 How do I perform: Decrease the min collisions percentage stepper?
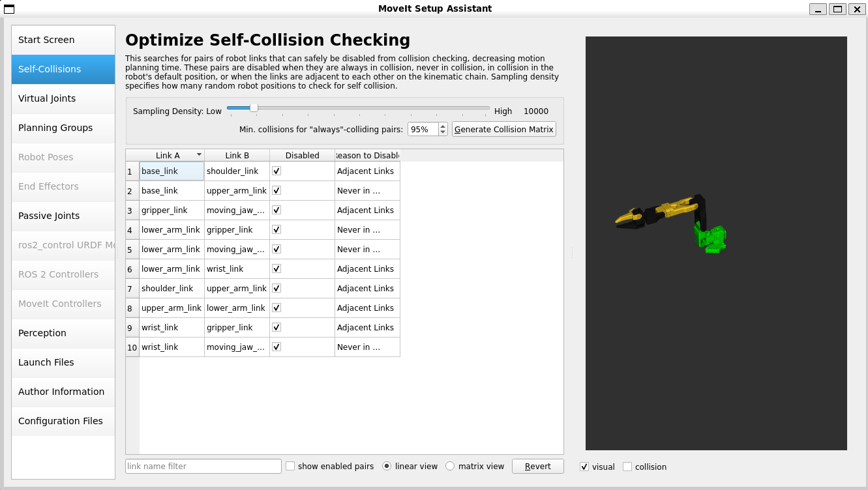coord(443,132)
